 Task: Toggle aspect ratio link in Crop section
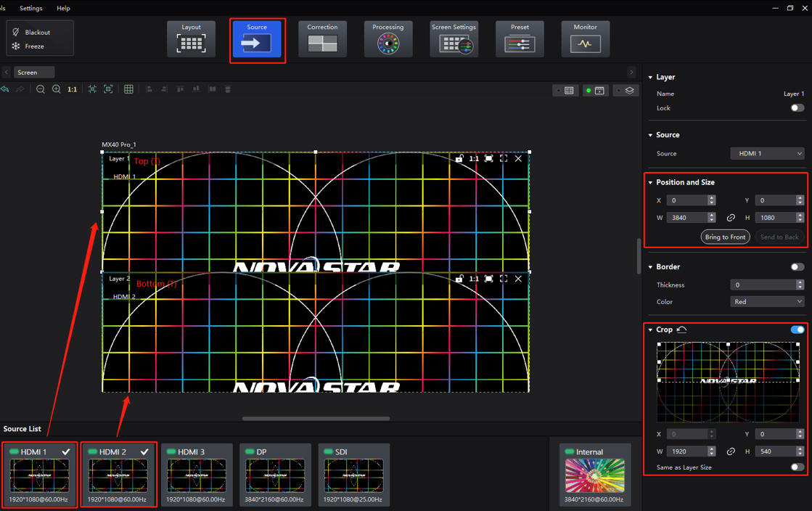pos(731,451)
